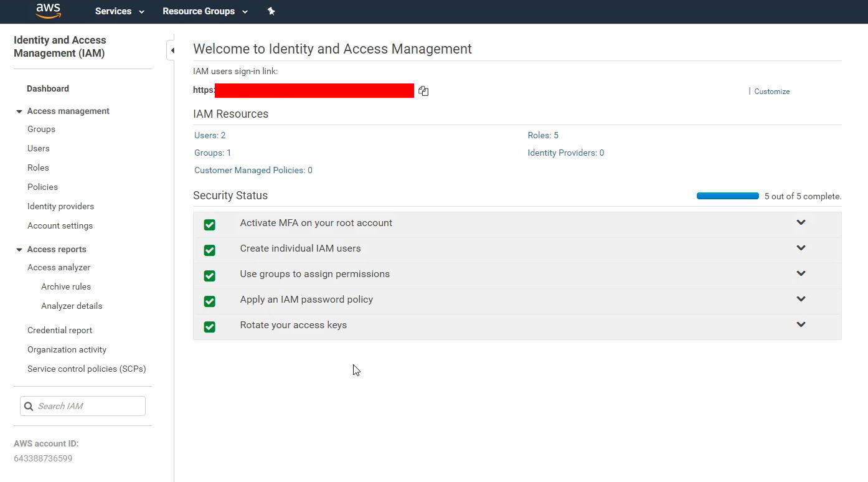Click the Identity and Access Management (IAM) sidebar title
The width and height of the screenshot is (868, 482).
(x=60, y=47)
